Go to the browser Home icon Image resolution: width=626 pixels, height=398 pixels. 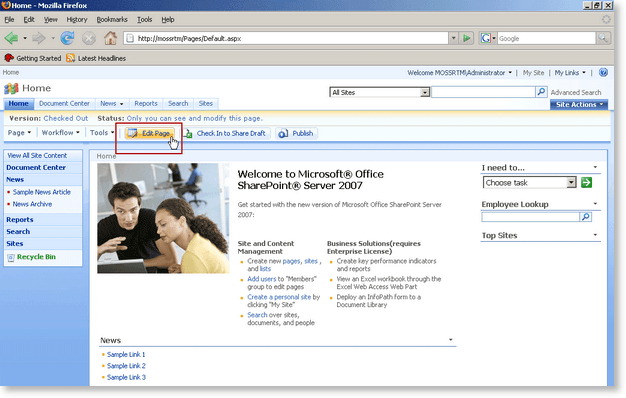tap(111, 38)
